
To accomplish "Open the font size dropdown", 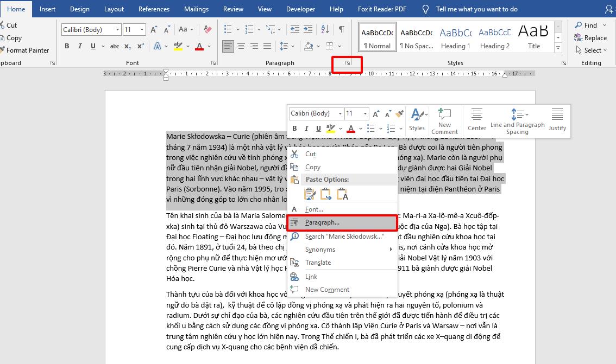I will [x=141, y=29].
